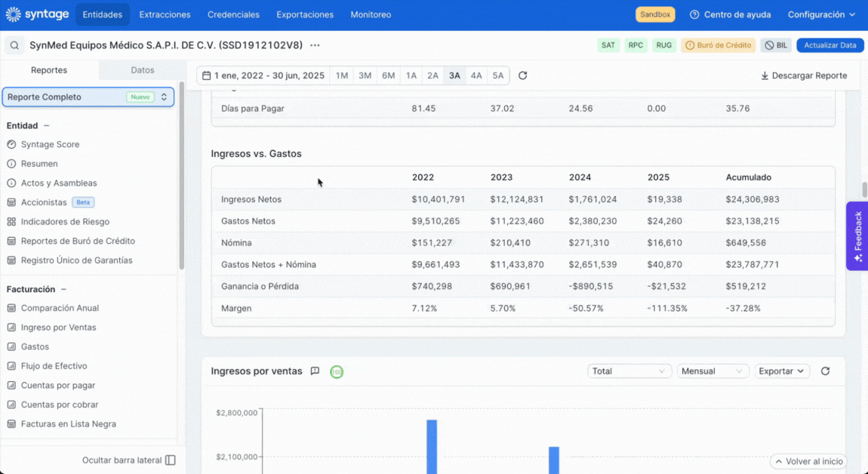Select the 1M time range
Image resolution: width=868 pixels, height=474 pixels.
[342, 75]
